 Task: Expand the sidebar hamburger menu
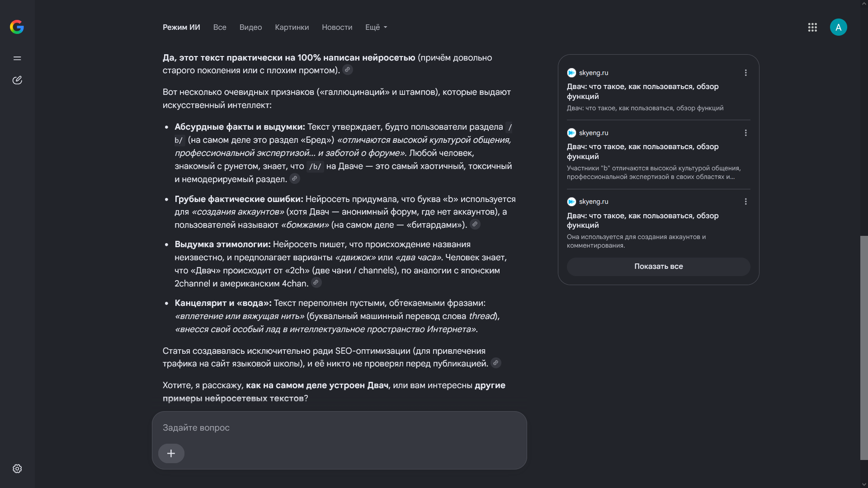pyautogui.click(x=17, y=58)
